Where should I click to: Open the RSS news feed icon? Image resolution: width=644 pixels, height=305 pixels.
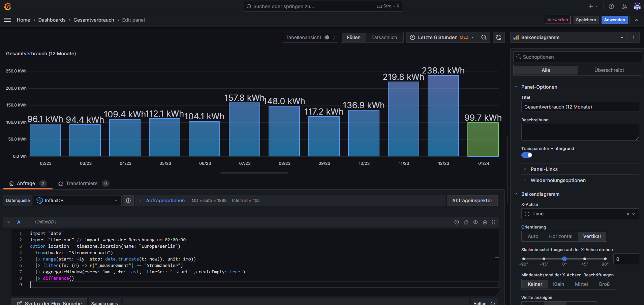624,6
